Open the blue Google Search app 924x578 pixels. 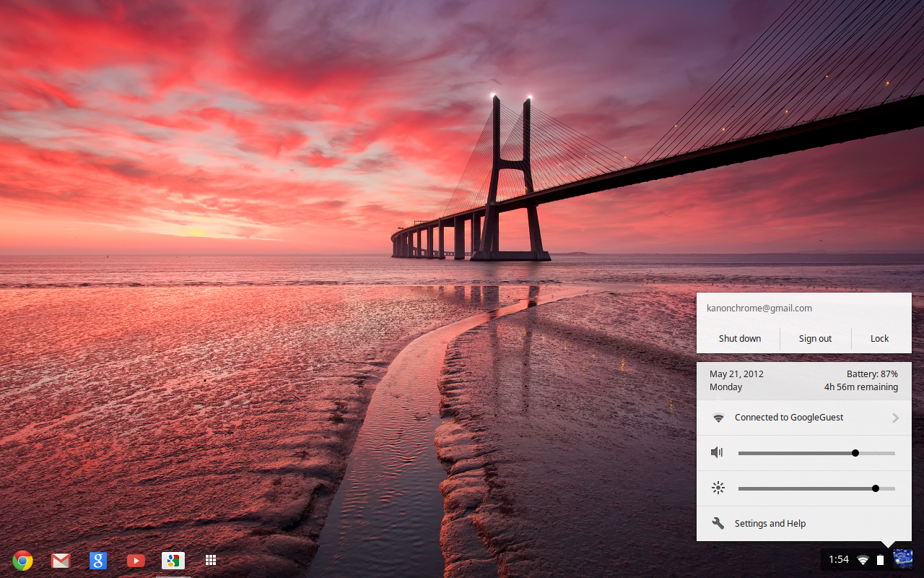click(x=98, y=560)
